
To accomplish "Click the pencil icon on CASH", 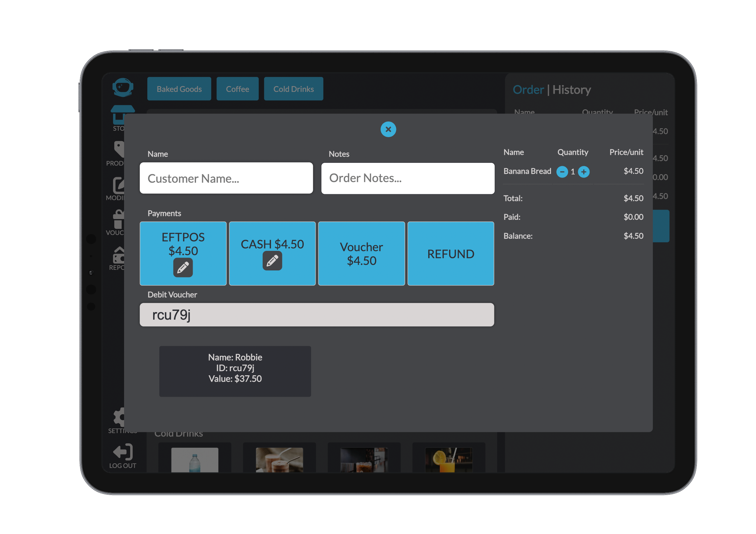I will pos(272,261).
